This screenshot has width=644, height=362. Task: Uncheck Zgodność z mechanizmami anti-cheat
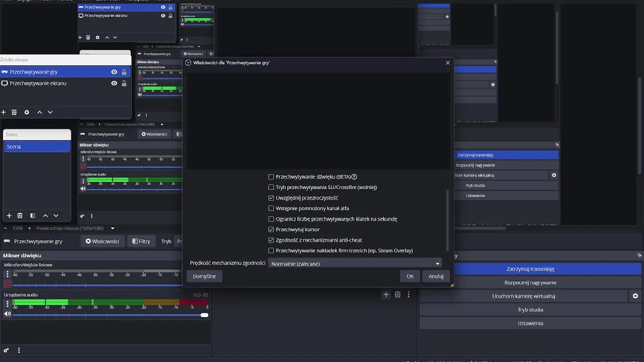coord(271,240)
